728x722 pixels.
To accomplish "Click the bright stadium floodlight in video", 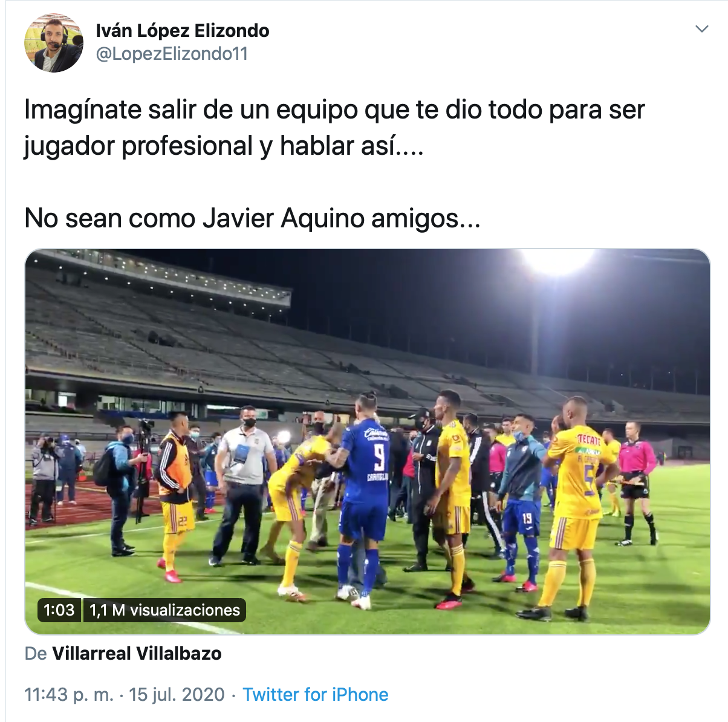I will (x=556, y=261).
